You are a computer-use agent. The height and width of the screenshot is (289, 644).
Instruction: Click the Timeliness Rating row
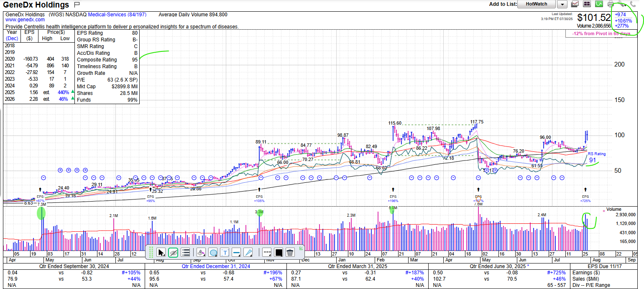click(107, 66)
